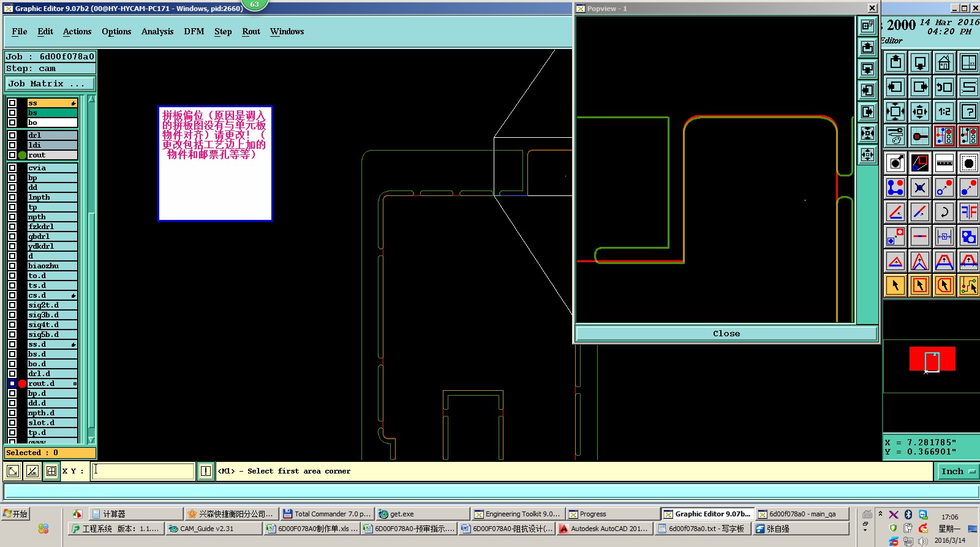Click the red color dot of rout.d layer
980x547 pixels.
[22, 383]
